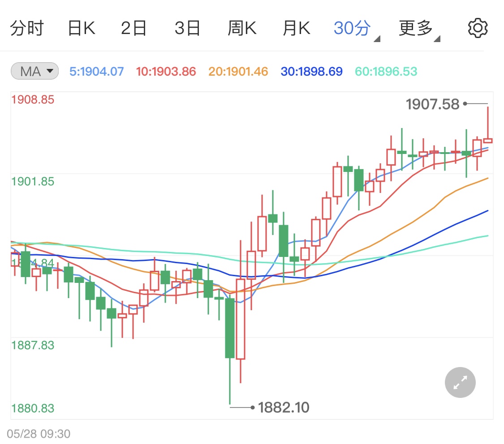Expand chart to fullscreen with arrows button
Viewport: 504px width, 444px height.
click(x=460, y=382)
